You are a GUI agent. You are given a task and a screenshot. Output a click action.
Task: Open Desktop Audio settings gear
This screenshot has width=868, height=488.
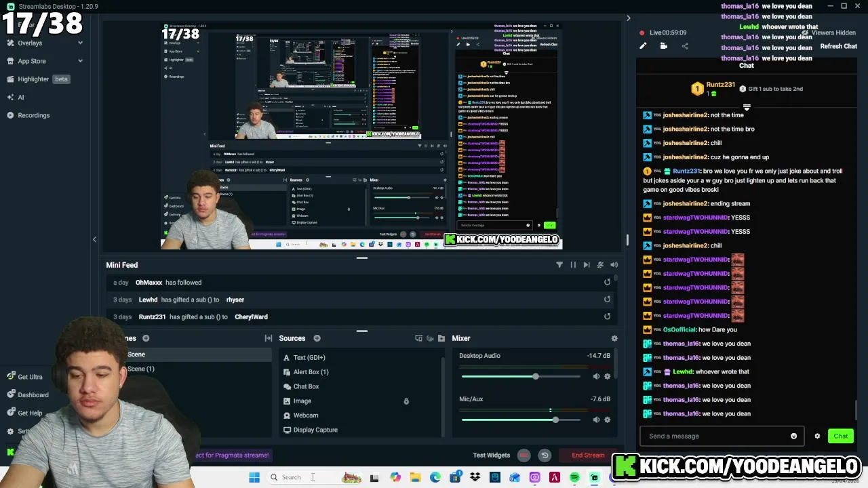[607, 376]
